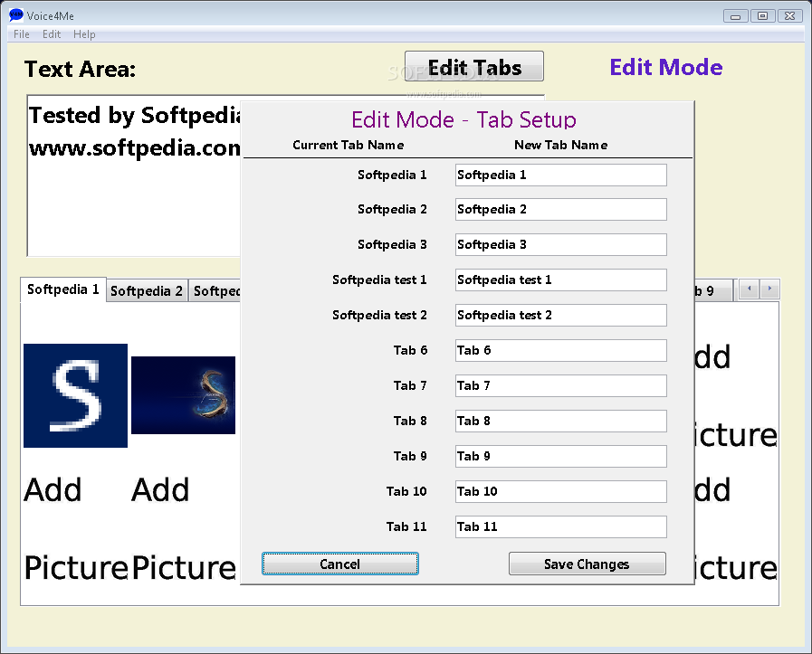The image size is (812, 654).
Task: Click the 'Tested by Softpedia' text area
Action: [x=134, y=175]
